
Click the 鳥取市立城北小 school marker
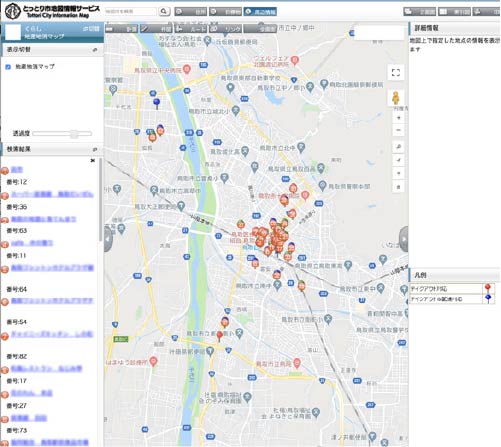[x=236, y=110]
